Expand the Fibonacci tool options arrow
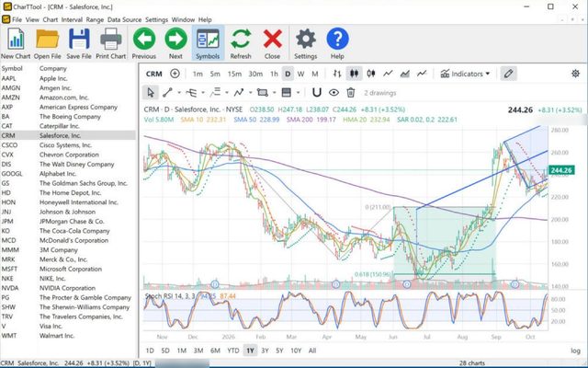 click(x=227, y=92)
